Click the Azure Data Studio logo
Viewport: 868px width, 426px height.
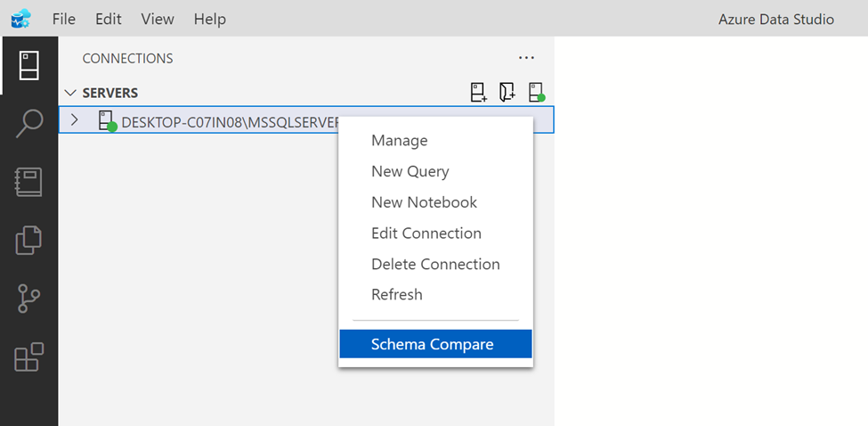point(21,19)
